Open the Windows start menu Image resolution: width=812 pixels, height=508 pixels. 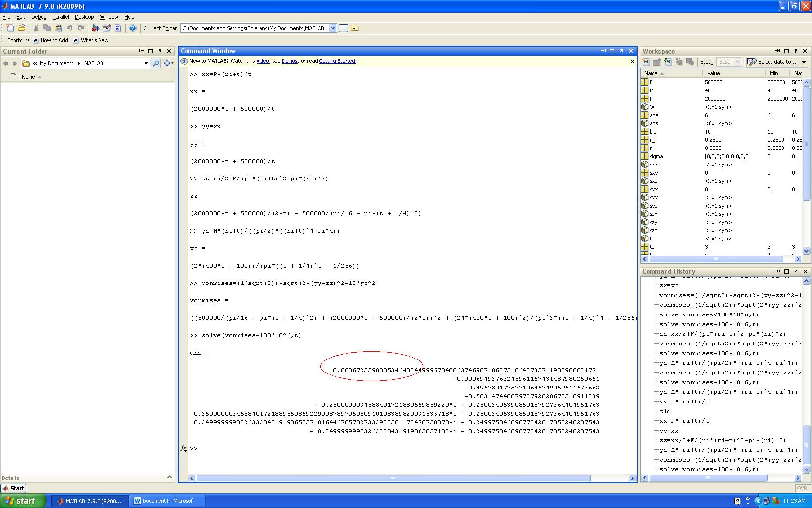point(23,501)
